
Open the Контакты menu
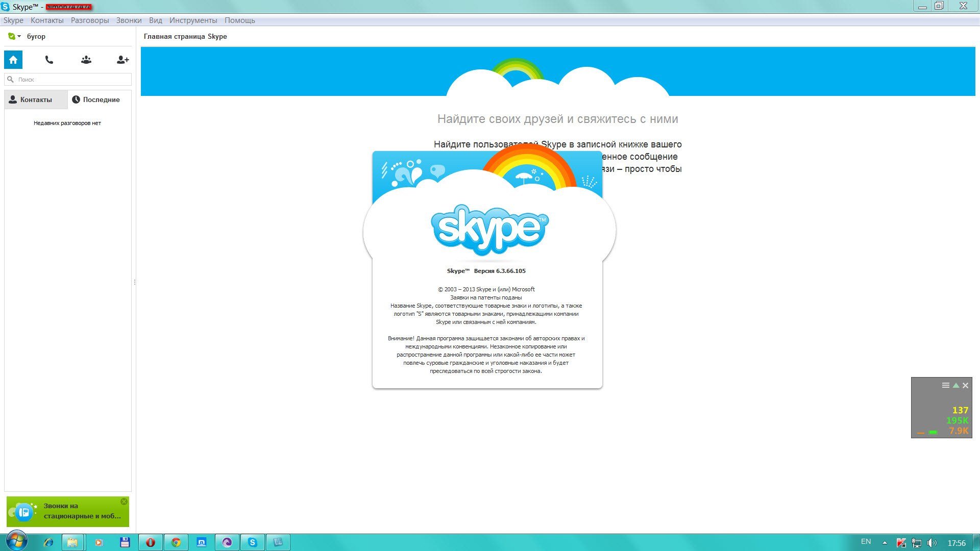tap(47, 20)
